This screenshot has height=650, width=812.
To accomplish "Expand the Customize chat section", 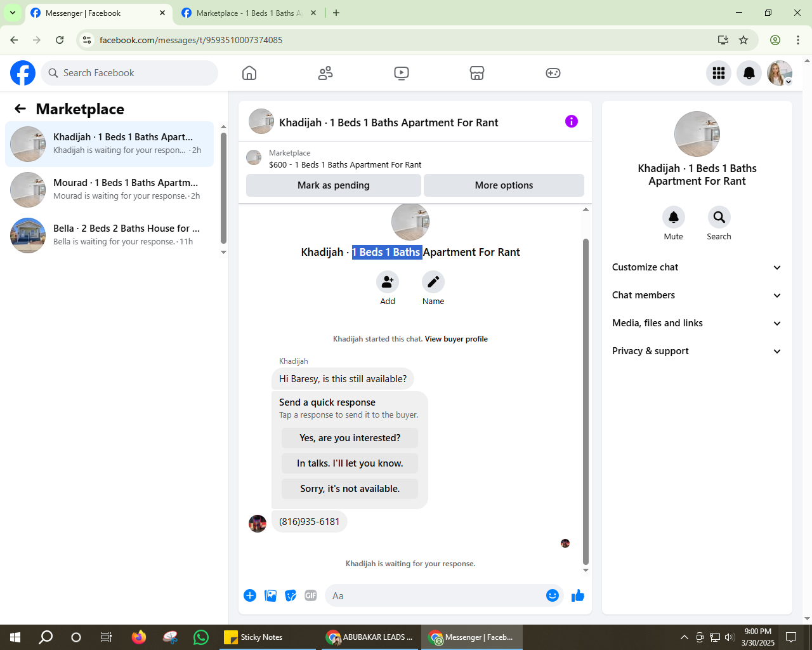I will (697, 267).
